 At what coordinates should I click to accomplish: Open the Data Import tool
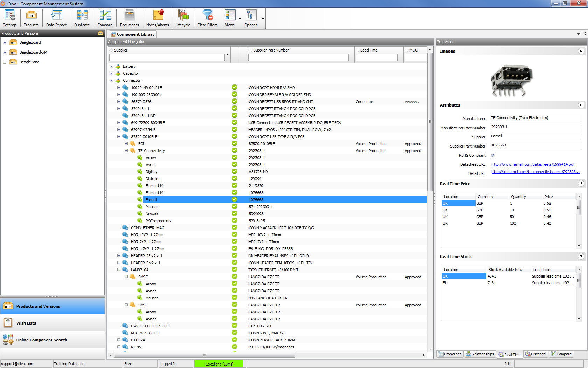56,18
